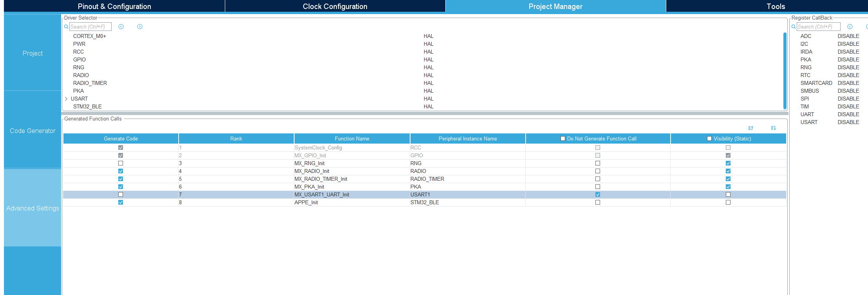The height and width of the screenshot is (295, 868).
Task: Click the Driver Selector search magnifier icon
Action: click(66, 27)
